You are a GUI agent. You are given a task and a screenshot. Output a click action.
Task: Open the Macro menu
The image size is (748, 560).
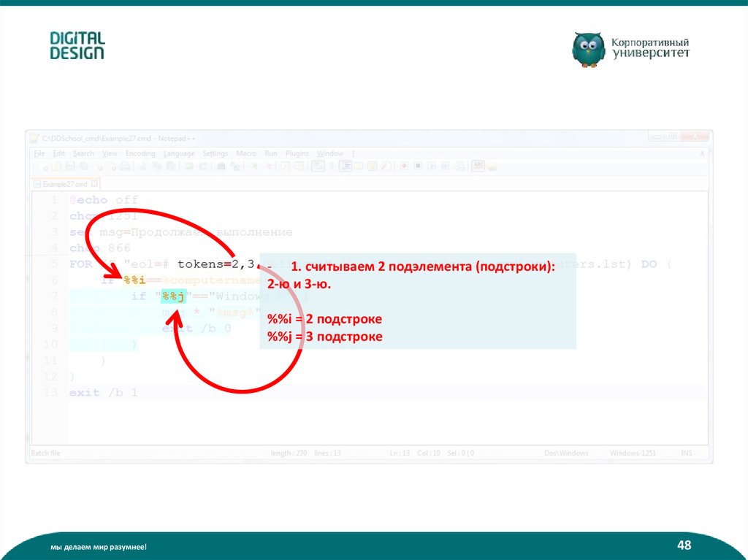(246, 153)
